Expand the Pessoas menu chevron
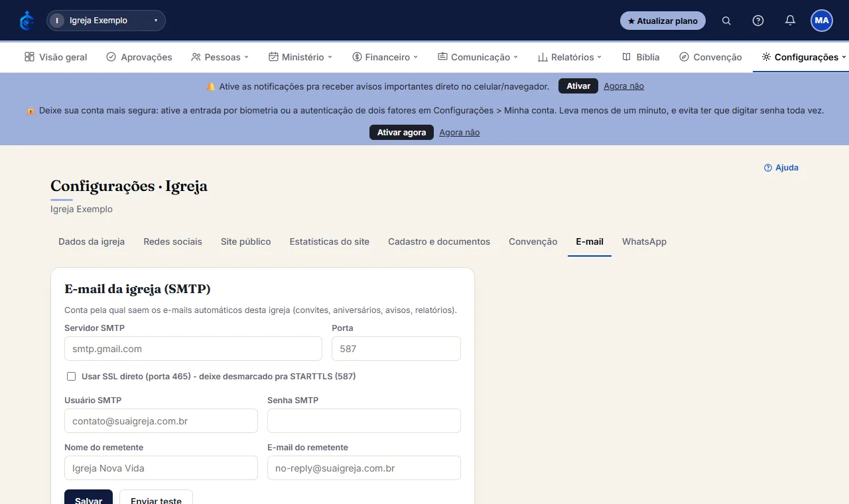This screenshot has height=504, width=849. tap(246, 57)
